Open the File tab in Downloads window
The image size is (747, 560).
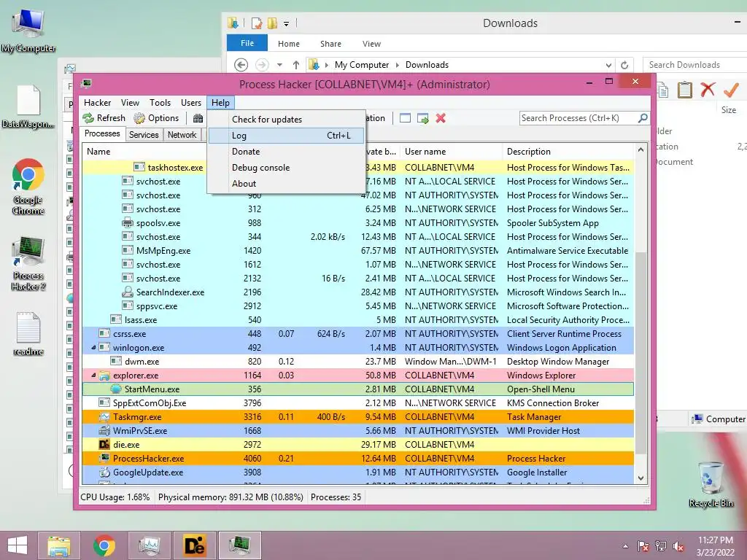coord(247,43)
